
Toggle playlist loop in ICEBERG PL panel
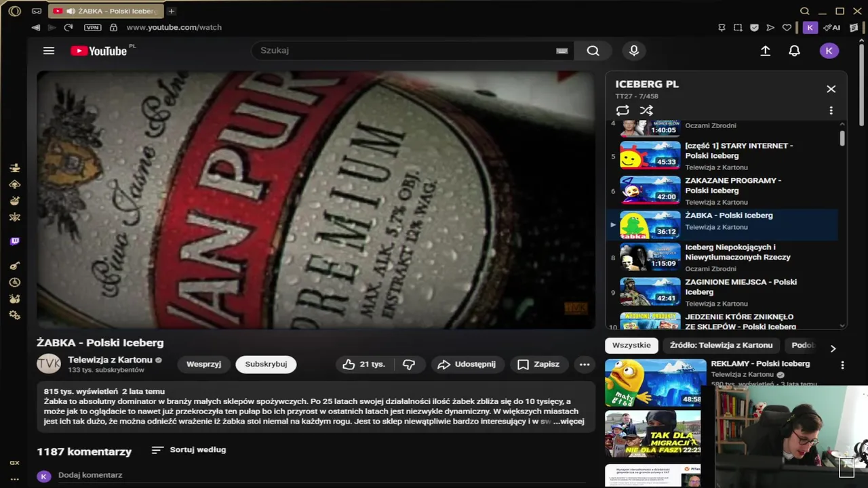point(623,110)
